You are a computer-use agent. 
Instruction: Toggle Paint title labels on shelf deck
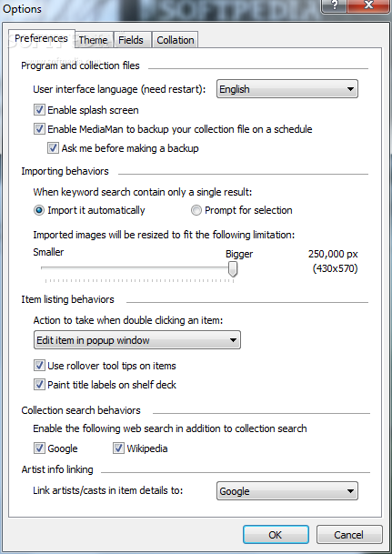coord(39,385)
